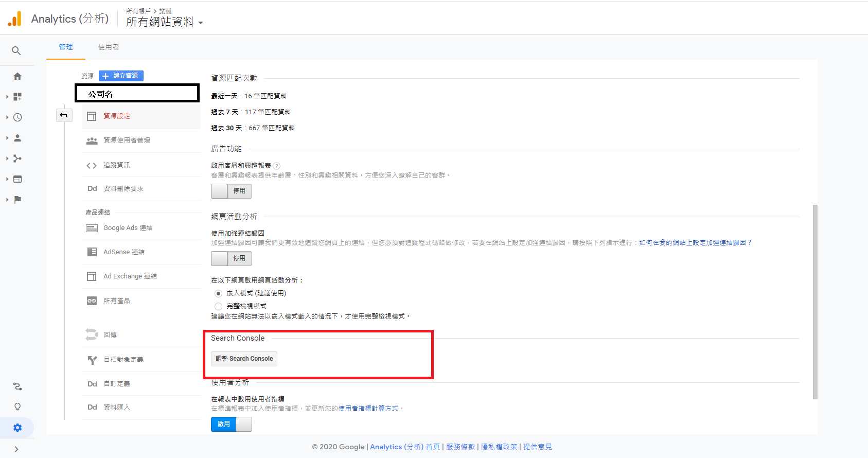This screenshot has width=868, height=458.
Task: Click the 所有帳戶 breadcrumb text
Action: [x=138, y=11]
